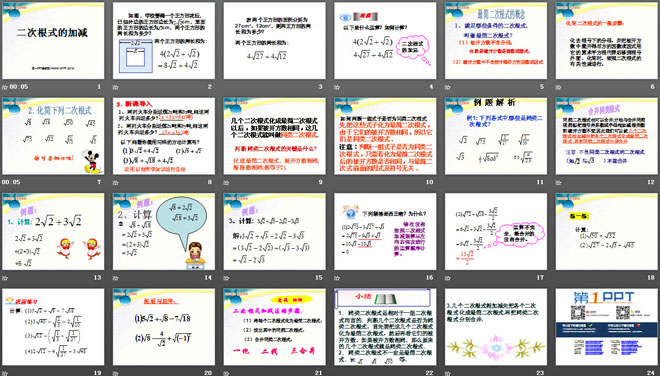Click the animation star icon under slide 13

tap(5, 278)
